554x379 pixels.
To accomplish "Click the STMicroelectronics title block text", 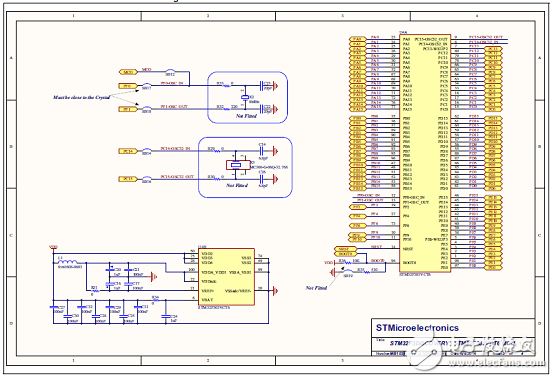I will point(418,328).
